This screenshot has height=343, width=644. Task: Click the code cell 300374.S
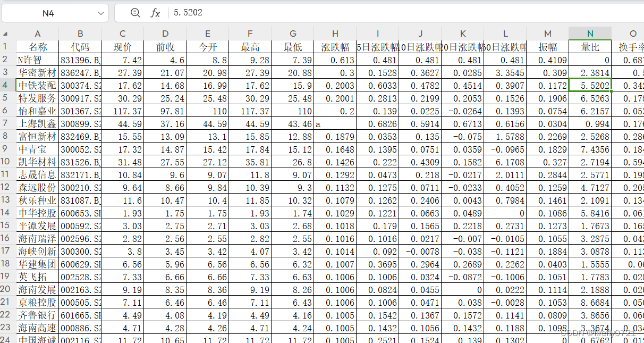point(80,85)
